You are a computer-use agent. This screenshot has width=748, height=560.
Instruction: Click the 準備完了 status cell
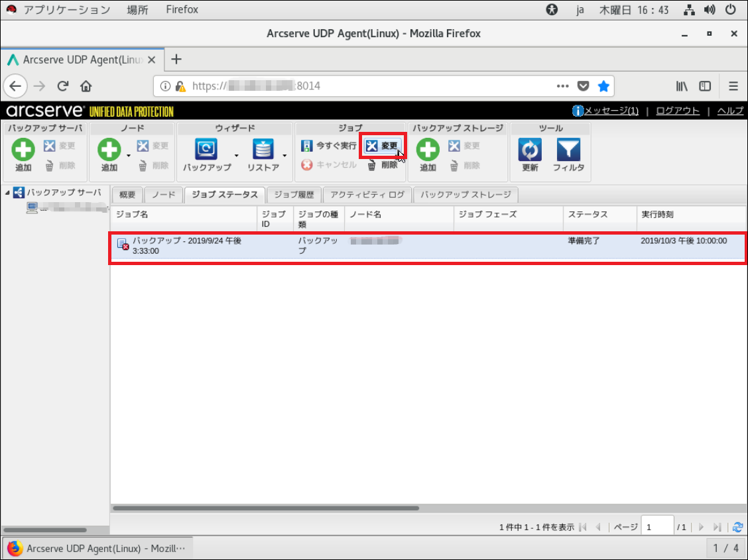point(584,241)
